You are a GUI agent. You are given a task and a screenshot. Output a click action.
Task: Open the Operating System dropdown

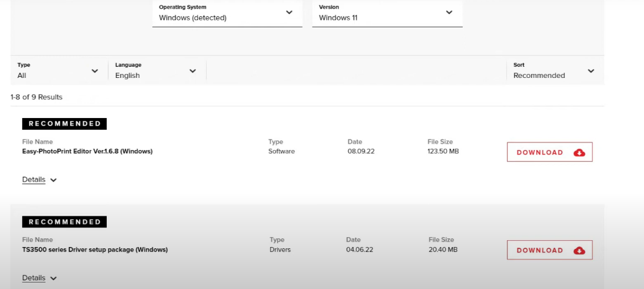pos(227,13)
